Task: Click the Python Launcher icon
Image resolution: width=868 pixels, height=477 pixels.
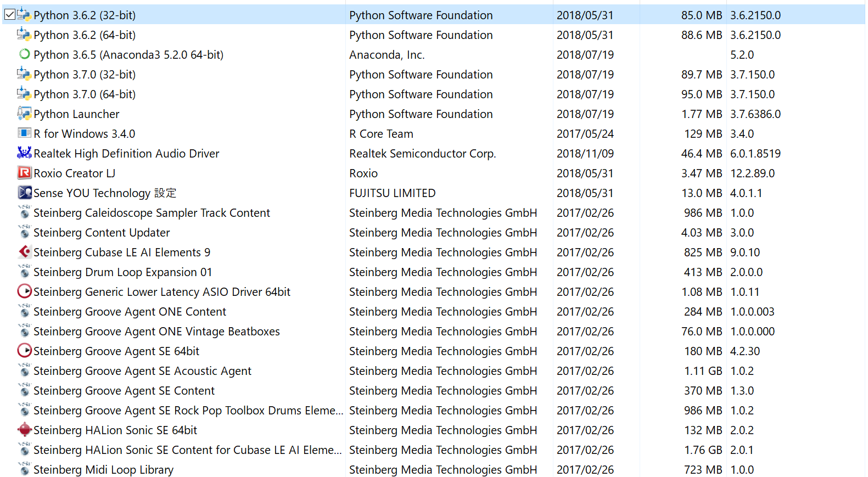Action: click(x=24, y=114)
